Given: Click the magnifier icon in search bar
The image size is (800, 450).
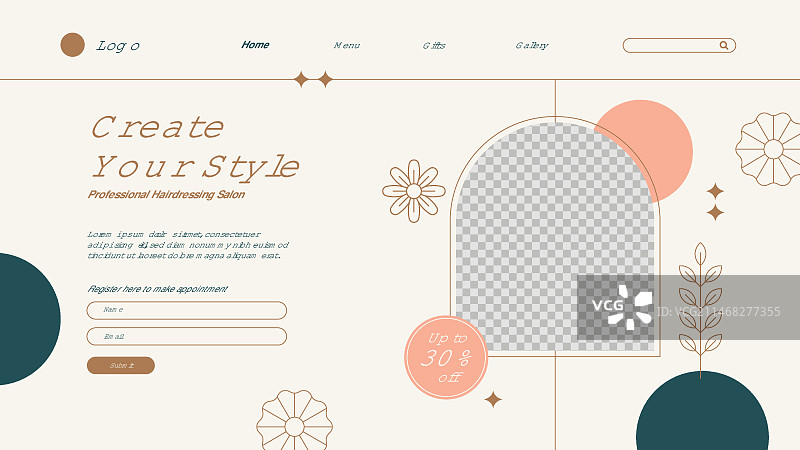Looking at the screenshot, I should coord(724,45).
